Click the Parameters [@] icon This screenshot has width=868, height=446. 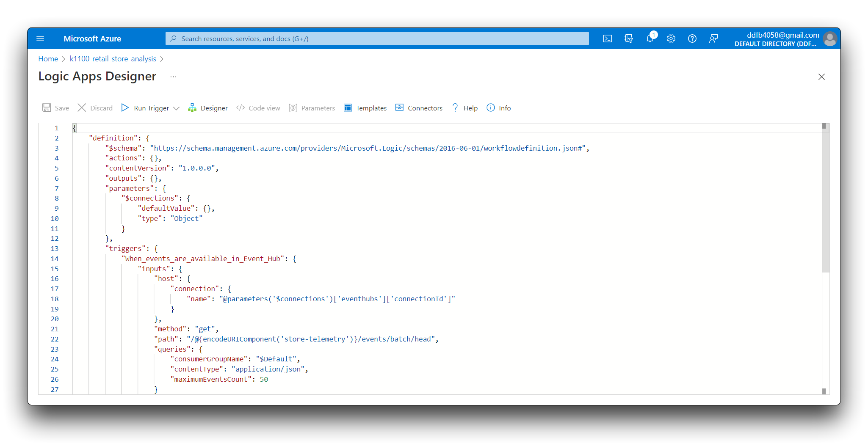point(293,107)
